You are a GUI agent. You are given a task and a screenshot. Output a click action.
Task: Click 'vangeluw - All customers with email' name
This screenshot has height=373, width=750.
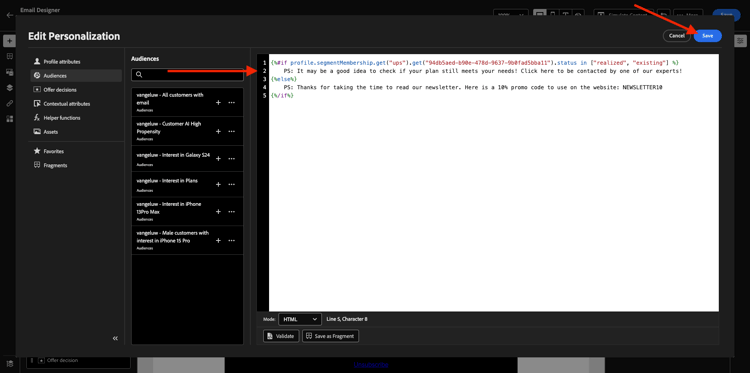pos(170,99)
